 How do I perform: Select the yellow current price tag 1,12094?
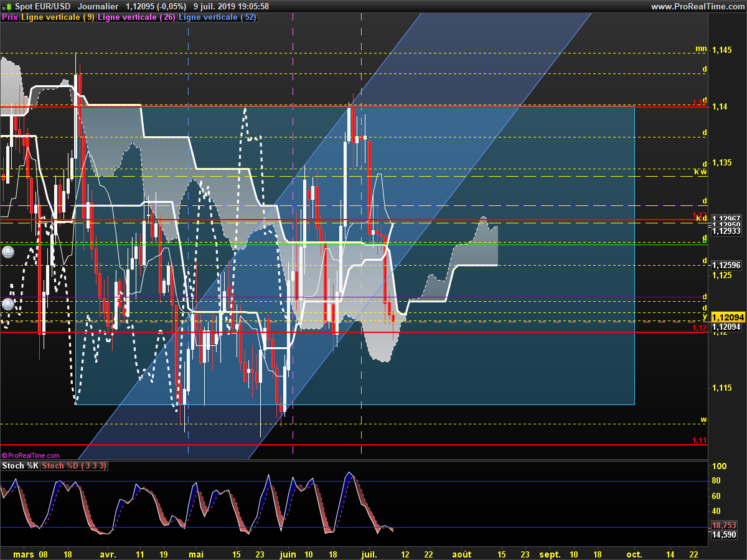(x=728, y=317)
